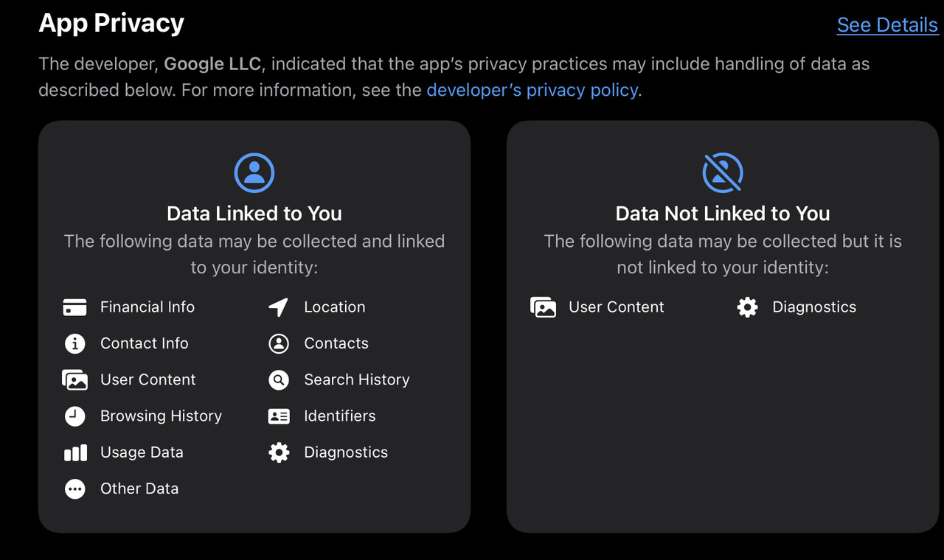Image resolution: width=944 pixels, height=560 pixels.
Task: Click the Other Data ellipsis icon
Action: 75,489
